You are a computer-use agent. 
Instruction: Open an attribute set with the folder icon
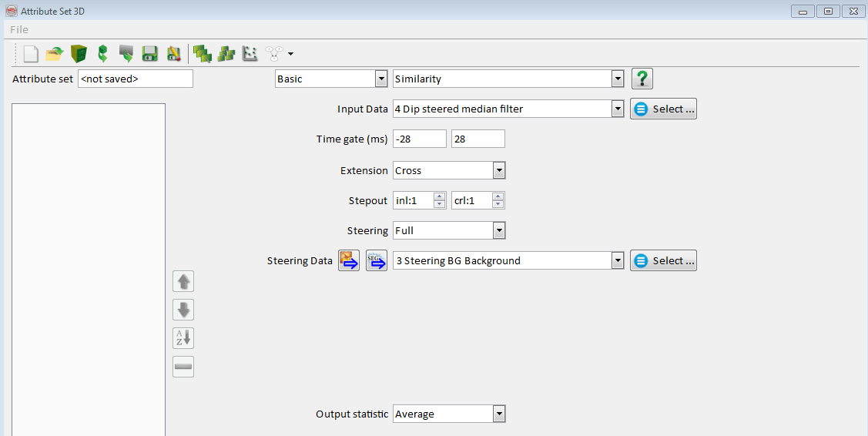[x=54, y=54]
